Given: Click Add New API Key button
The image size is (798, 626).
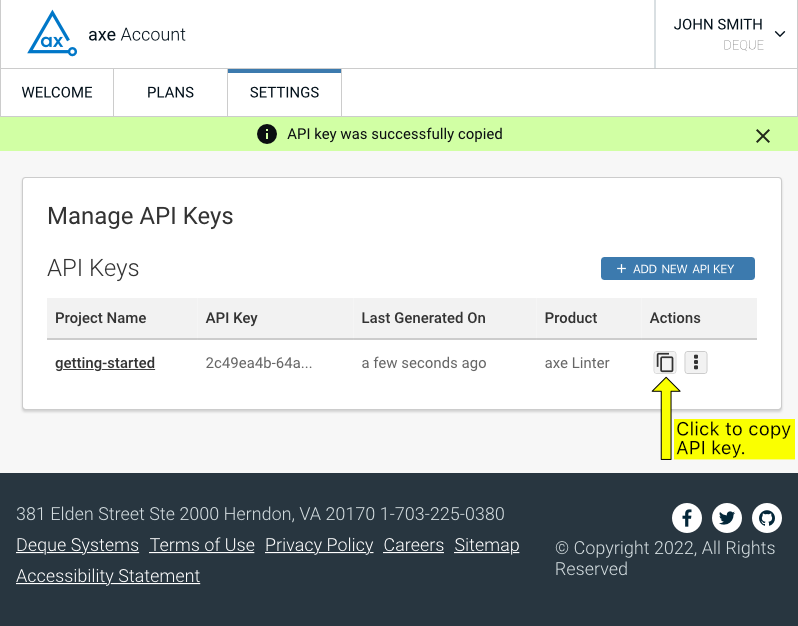Looking at the screenshot, I should 677,269.
